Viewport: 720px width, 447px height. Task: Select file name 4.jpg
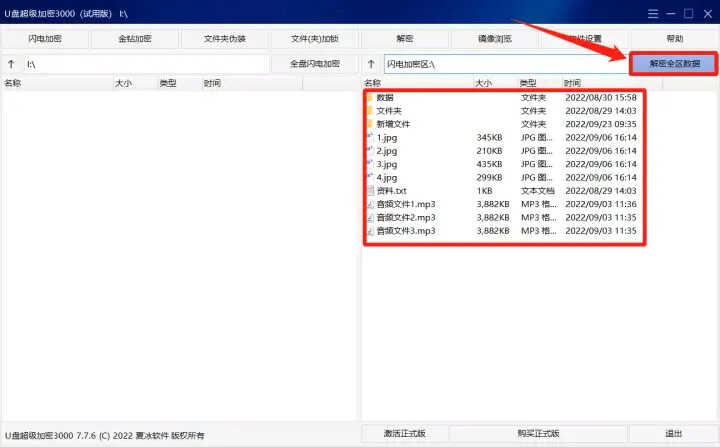[387, 177]
